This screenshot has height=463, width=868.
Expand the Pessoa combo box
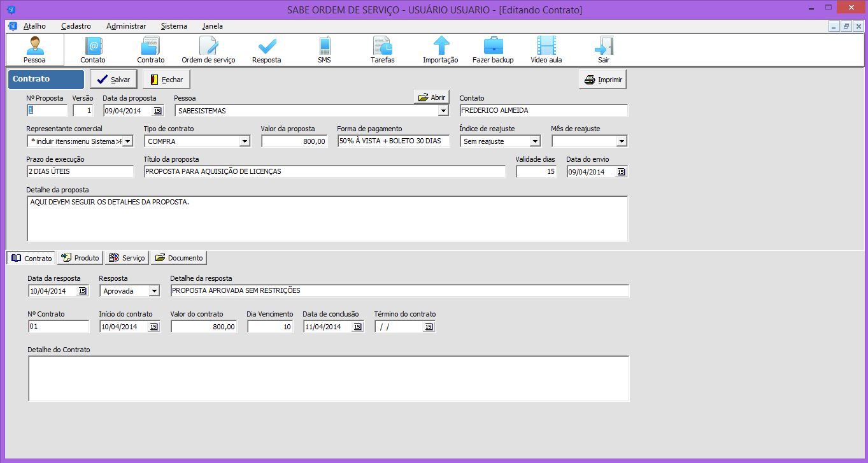point(443,111)
